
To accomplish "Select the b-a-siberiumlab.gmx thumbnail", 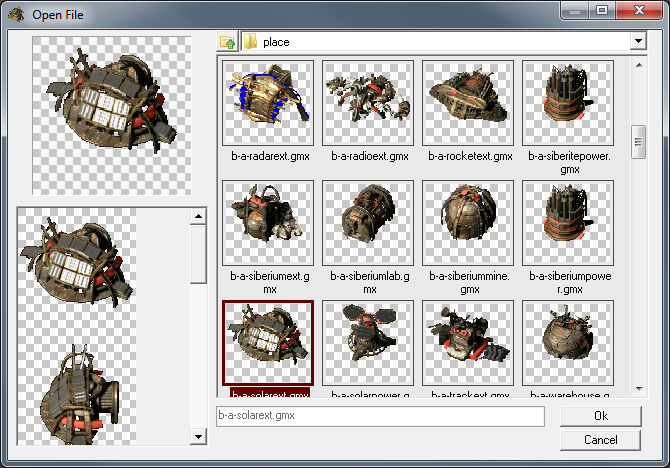I will [x=368, y=223].
